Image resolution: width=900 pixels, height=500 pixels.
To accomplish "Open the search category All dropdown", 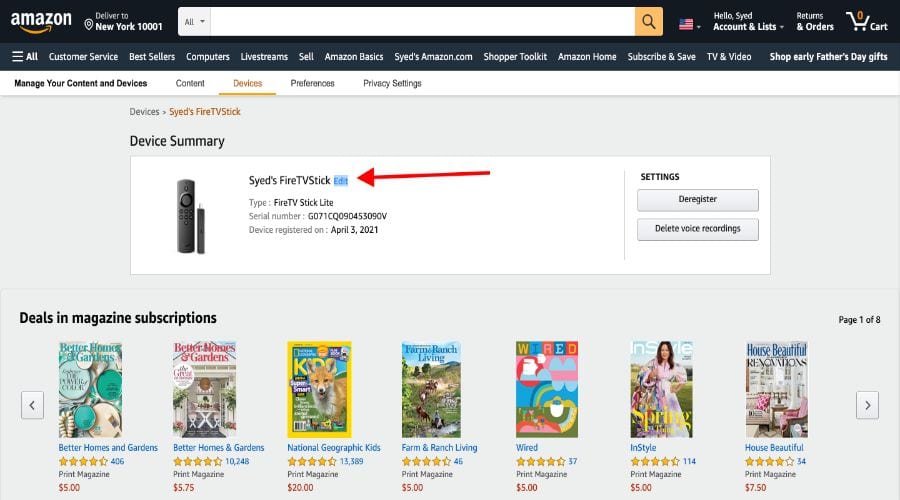I will (194, 22).
